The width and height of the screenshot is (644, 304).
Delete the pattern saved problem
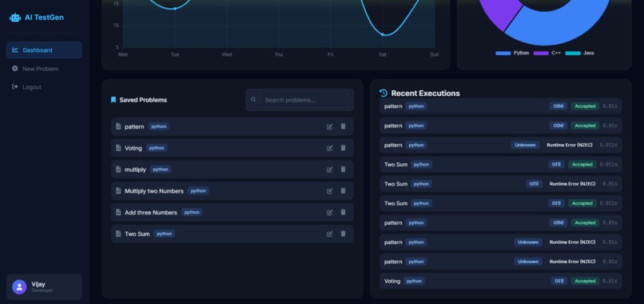tap(343, 126)
